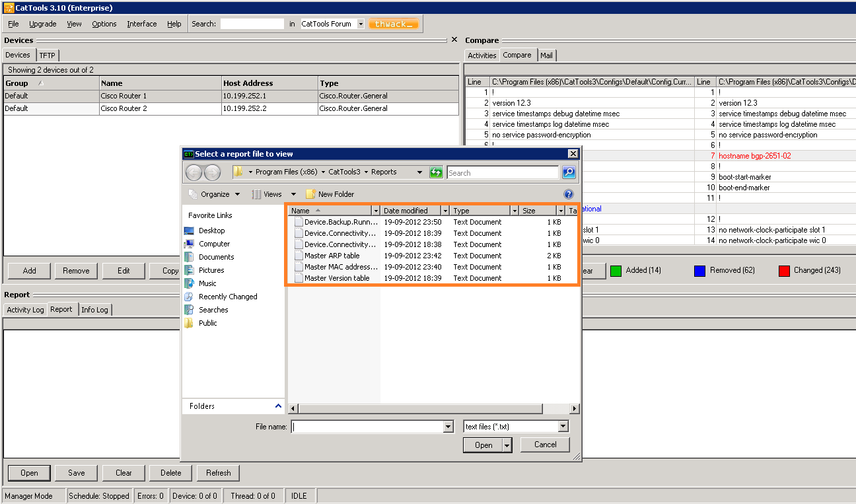
Task: Open the CatTools Forum search scope dropdown
Action: tap(361, 24)
